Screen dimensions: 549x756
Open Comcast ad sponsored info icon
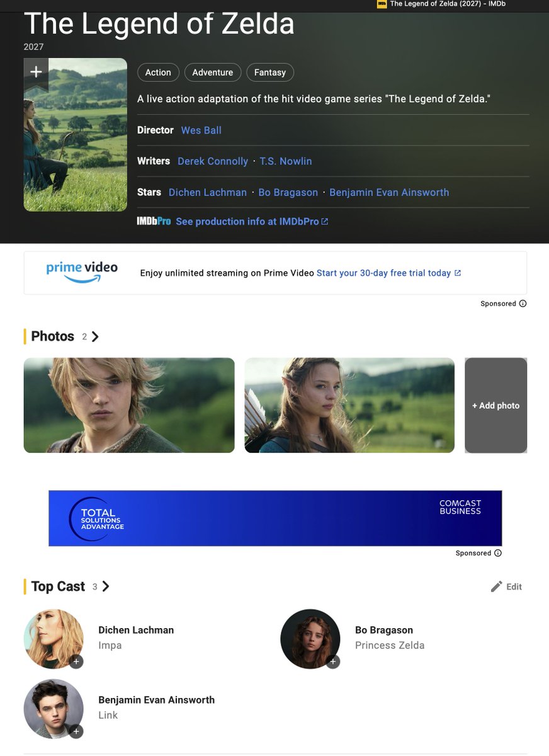[498, 553]
